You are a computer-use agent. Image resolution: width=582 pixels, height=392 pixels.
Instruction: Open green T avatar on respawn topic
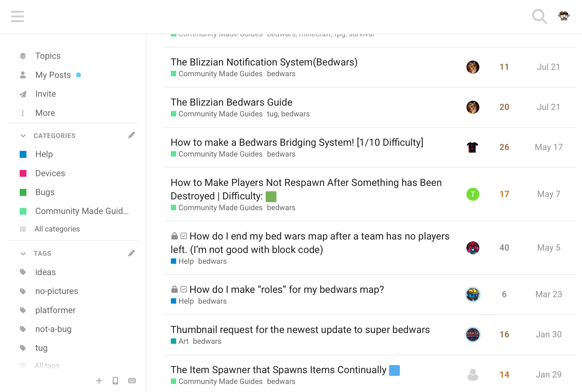tap(473, 194)
